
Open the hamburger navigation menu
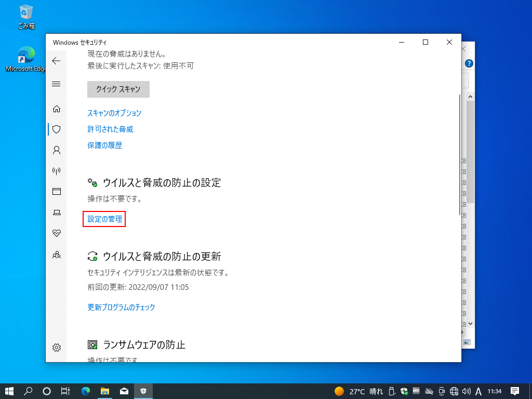pos(56,84)
